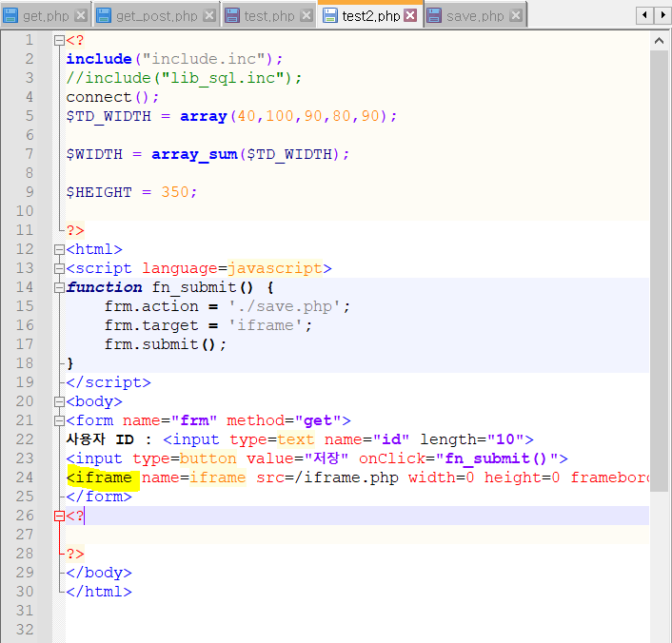Close the test2.php tab with red X
Viewport: 672px width, 643px height.
410,16
